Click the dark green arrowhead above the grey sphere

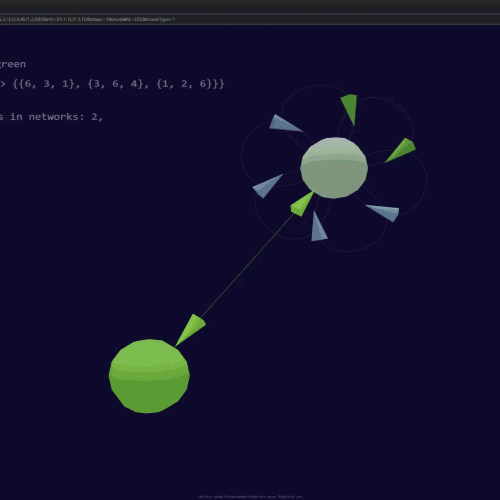(350, 110)
